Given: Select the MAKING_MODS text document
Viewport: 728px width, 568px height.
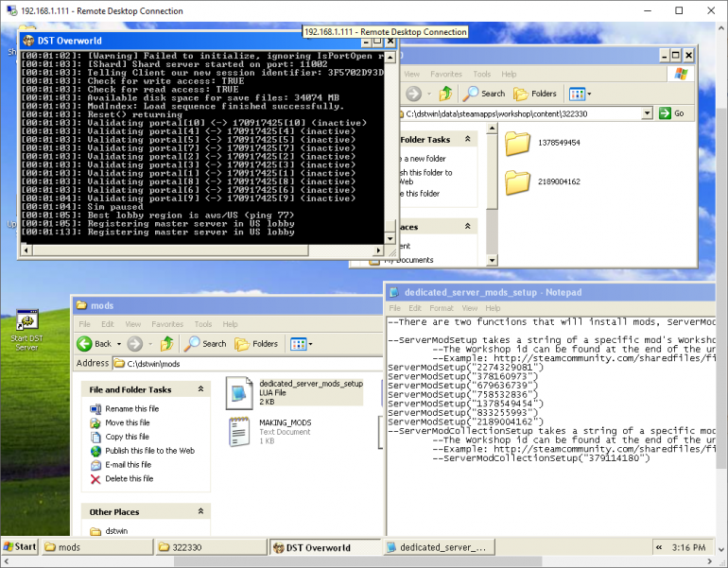Looking at the screenshot, I should point(238,429).
